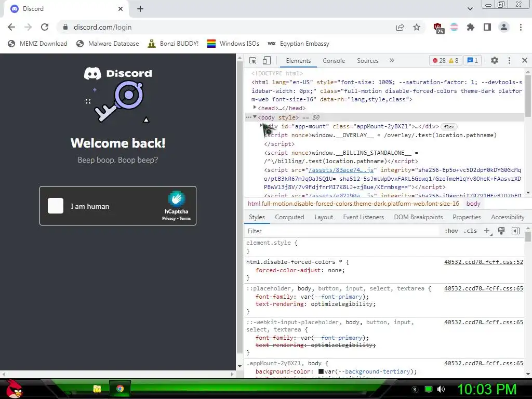Expand the app-mount div node
This screenshot has height=399, width=532.
click(261, 126)
